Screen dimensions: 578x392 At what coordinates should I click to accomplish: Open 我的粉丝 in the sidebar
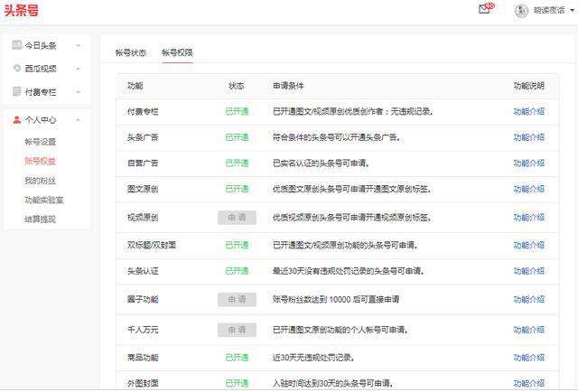coord(40,181)
